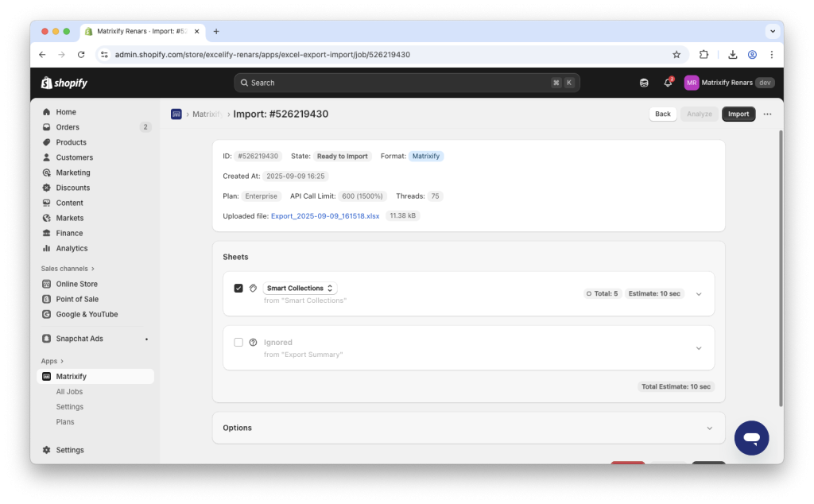
Task: Download the Export_2025-09-09 xlsx file link
Action: [325, 215]
